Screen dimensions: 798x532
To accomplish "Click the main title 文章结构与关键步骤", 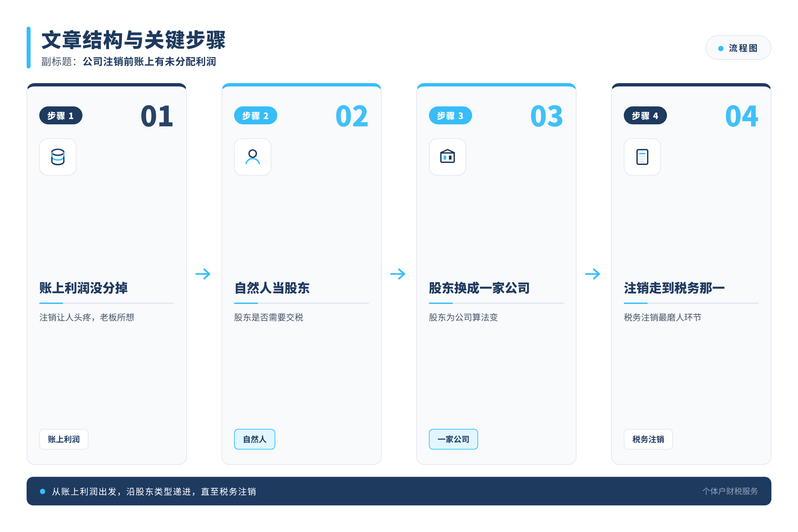I will pos(134,40).
